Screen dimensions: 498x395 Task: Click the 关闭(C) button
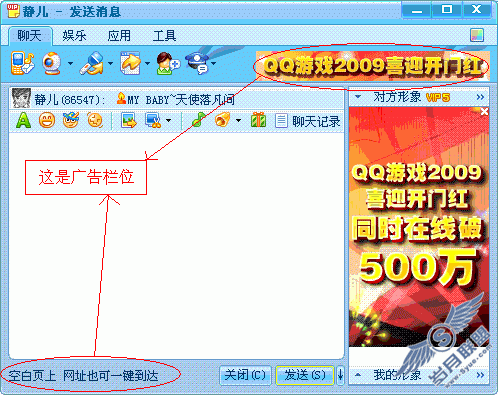[245, 375]
